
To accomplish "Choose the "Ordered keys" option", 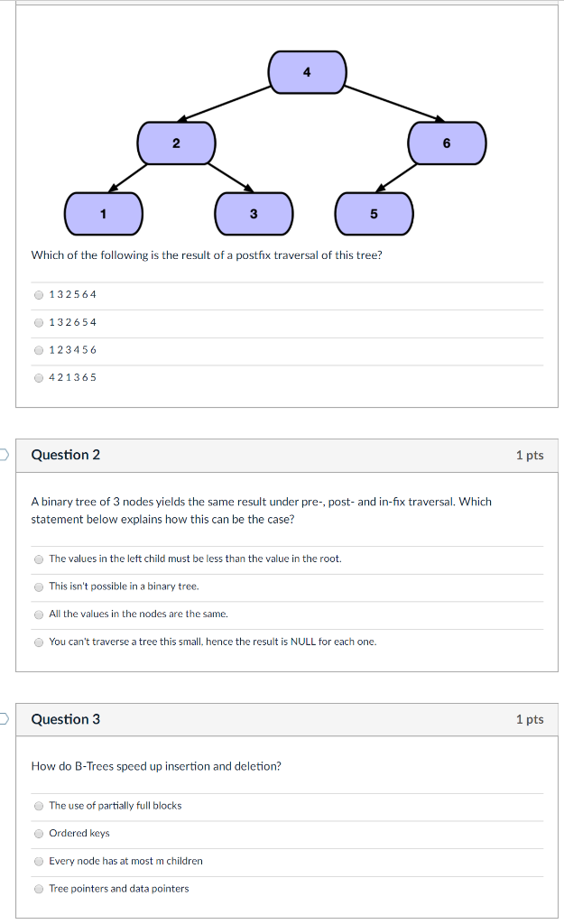I will [x=39, y=833].
